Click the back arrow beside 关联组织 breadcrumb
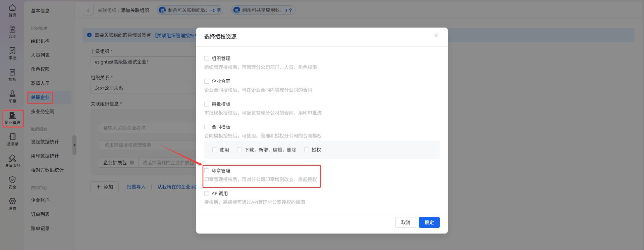This screenshot has height=250, width=644. pyautogui.click(x=88, y=10)
